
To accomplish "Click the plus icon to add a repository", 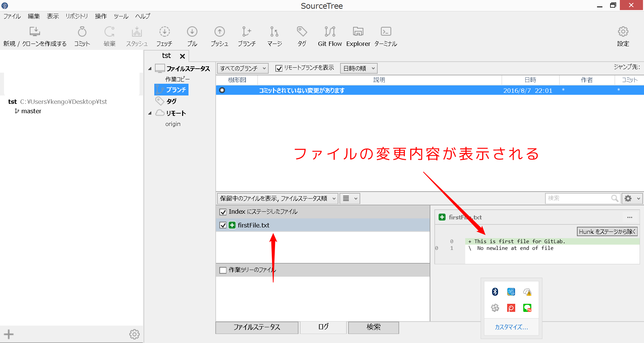I will (9, 334).
